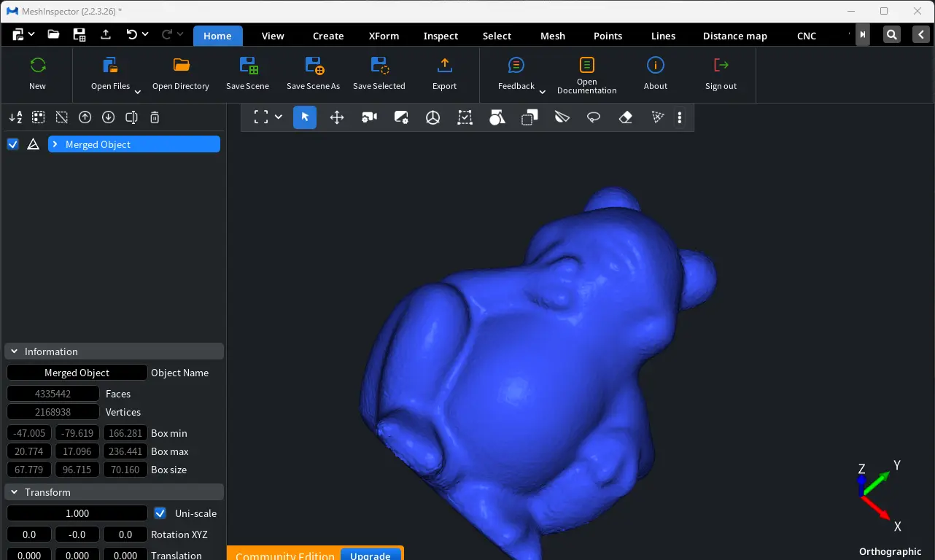Open the undo history dropdown
Screen dimensions: 935x560
[x=145, y=34]
